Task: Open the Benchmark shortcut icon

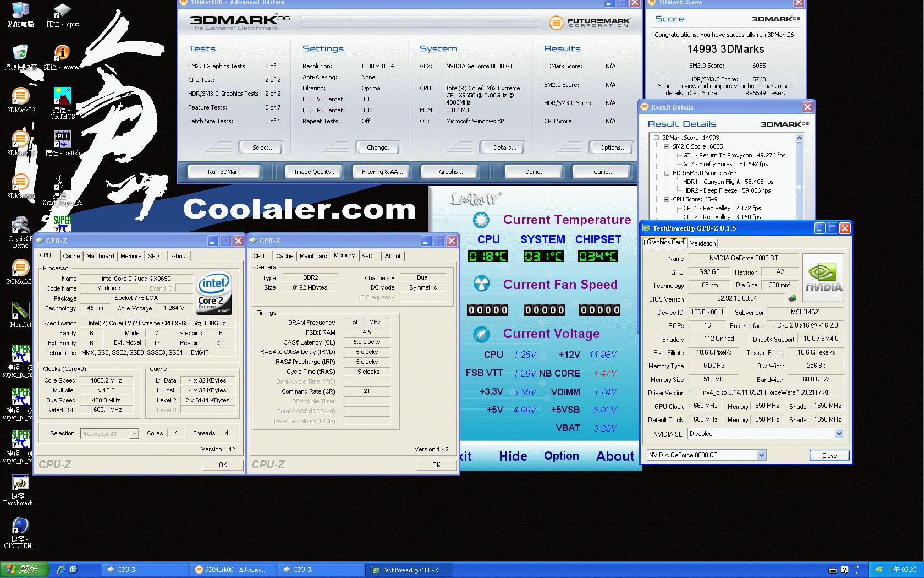Action: click(x=20, y=490)
